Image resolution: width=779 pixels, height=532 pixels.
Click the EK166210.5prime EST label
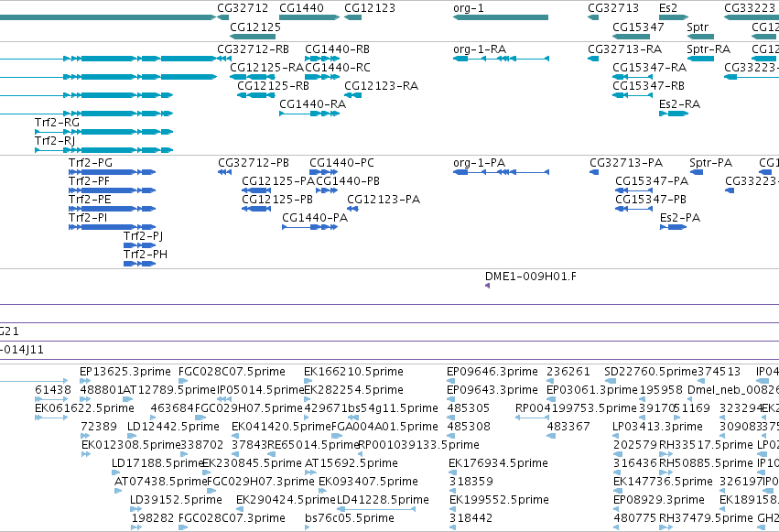[353, 372]
